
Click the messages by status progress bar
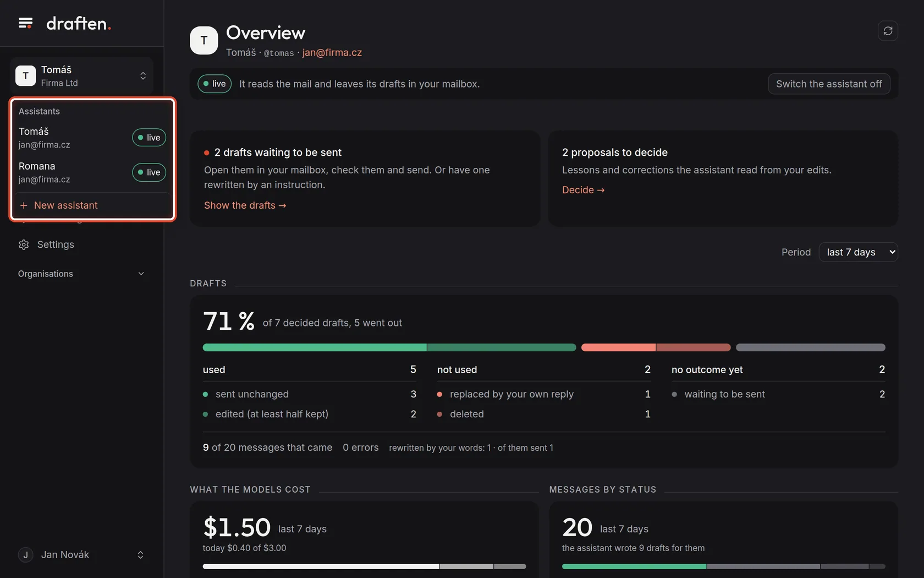724,566
